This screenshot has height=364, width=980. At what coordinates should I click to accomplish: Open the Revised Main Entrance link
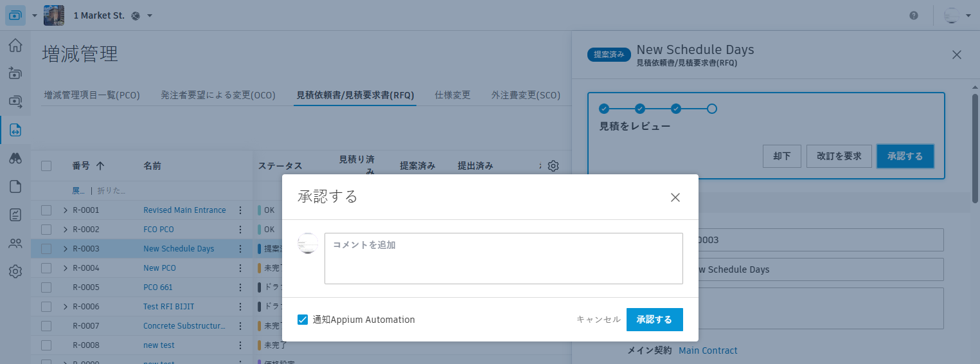click(x=184, y=210)
